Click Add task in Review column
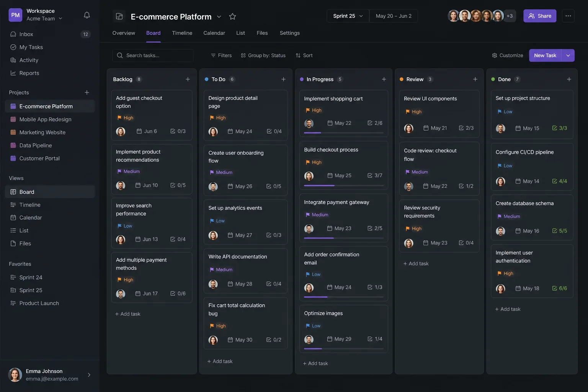The image size is (588, 392). (416, 264)
